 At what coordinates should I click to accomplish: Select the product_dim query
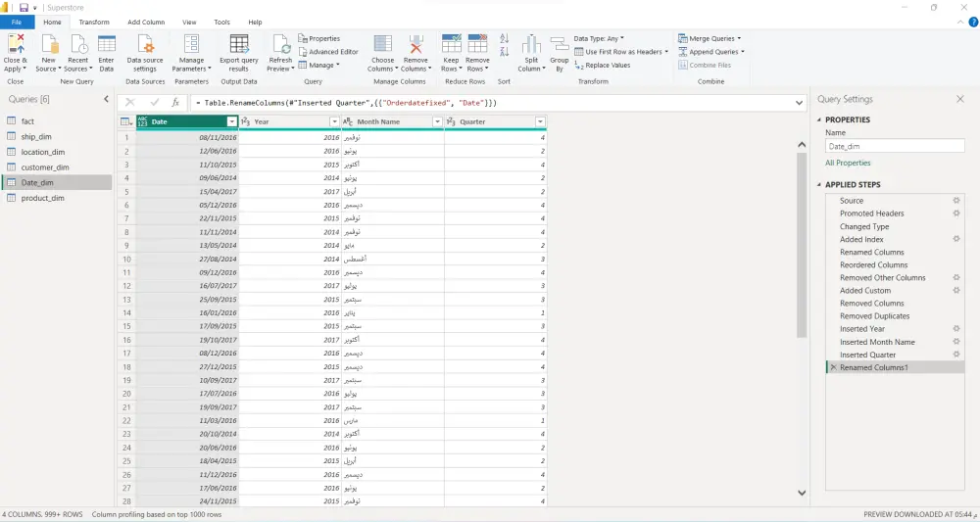click(58, 198)
